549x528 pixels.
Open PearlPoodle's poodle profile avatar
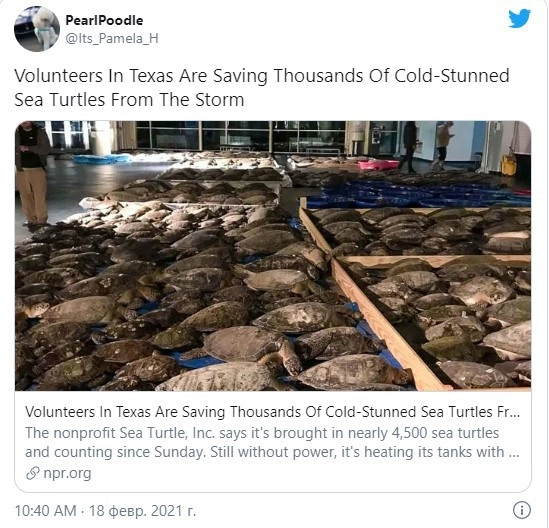37,29
